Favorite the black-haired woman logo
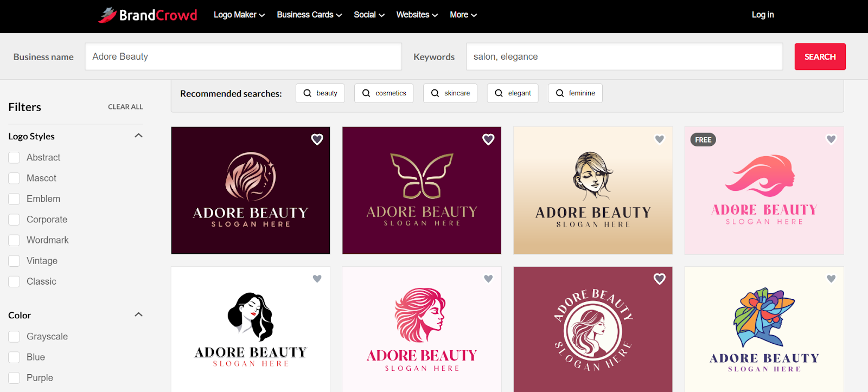Screen dimensions: 868x392 click(317, 279)
